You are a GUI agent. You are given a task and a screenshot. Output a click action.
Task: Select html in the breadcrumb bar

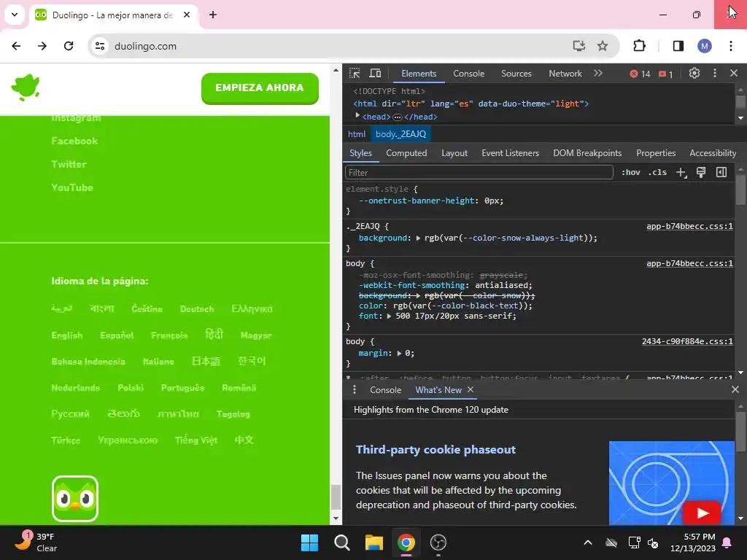click(357, 134)
